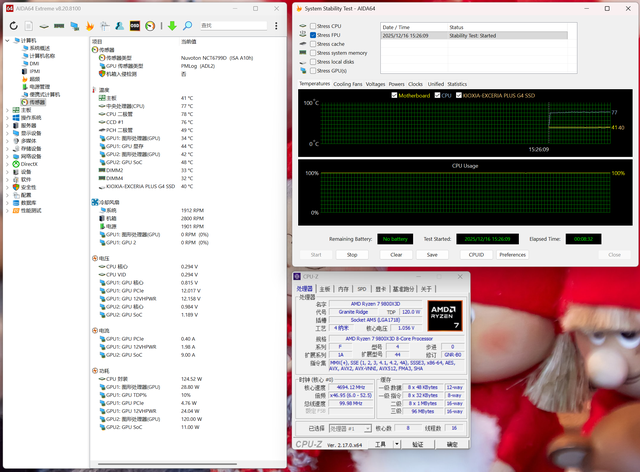Viewport: 640px width, 472px height.
Task: Expand the DirectX tree node
Action: point(8,163)
